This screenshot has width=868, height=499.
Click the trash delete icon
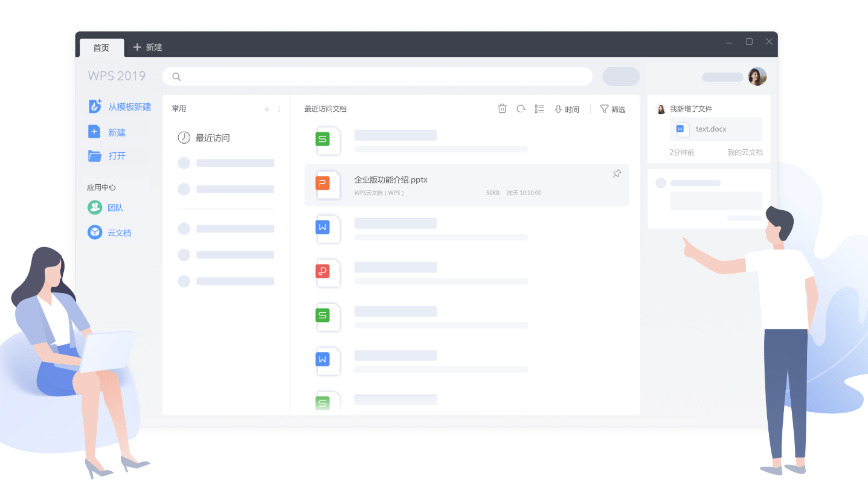tap(502, 109)
